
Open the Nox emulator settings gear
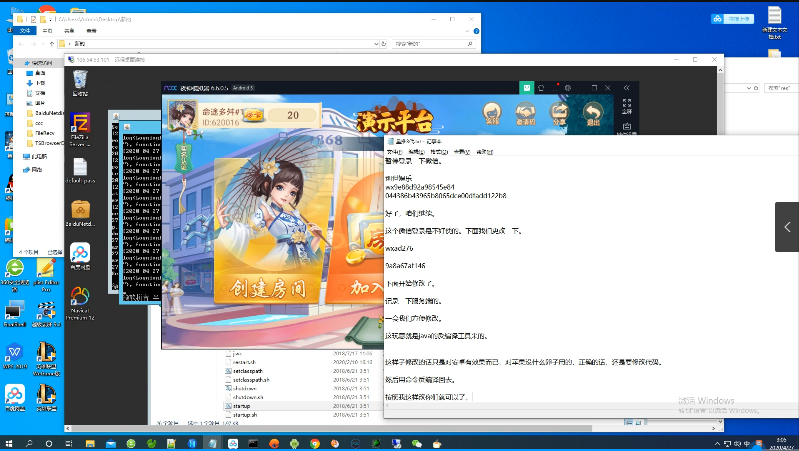[568, 88]
